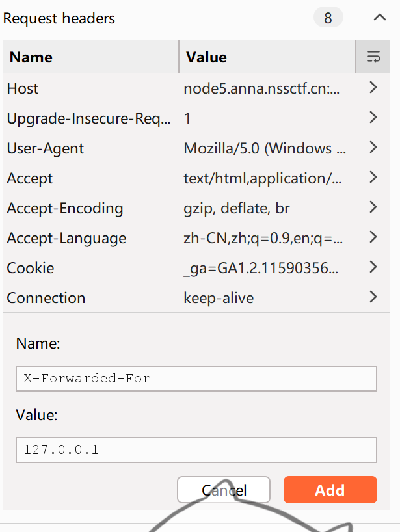Open the Connection header details arrow
400x532 pixels.
(373, 297)
